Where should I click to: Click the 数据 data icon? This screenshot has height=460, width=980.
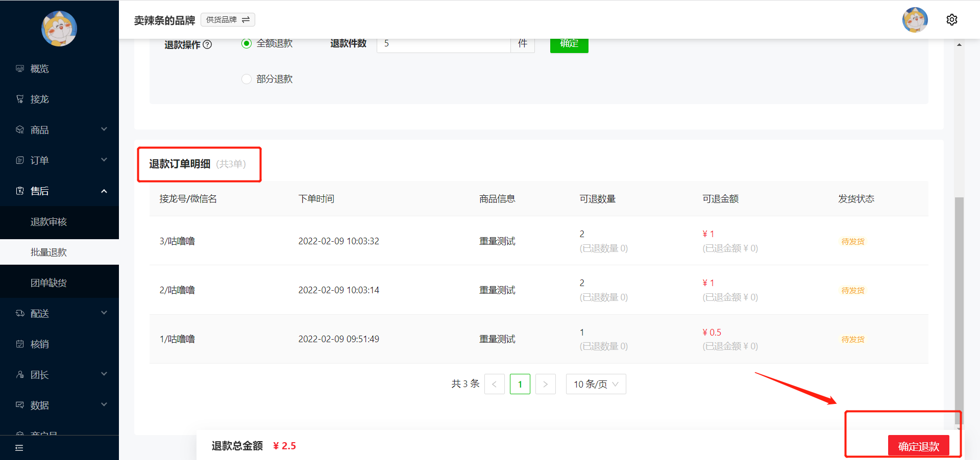click(x=20, y=405)
